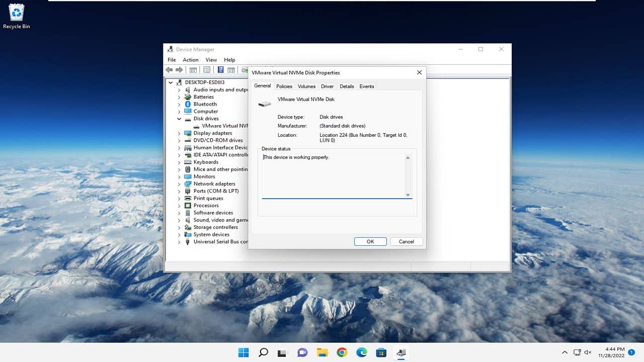Screen dimensions: 644x362
Task: Click Cancel in the Properties dialog
Action: (x=406, y=242)
